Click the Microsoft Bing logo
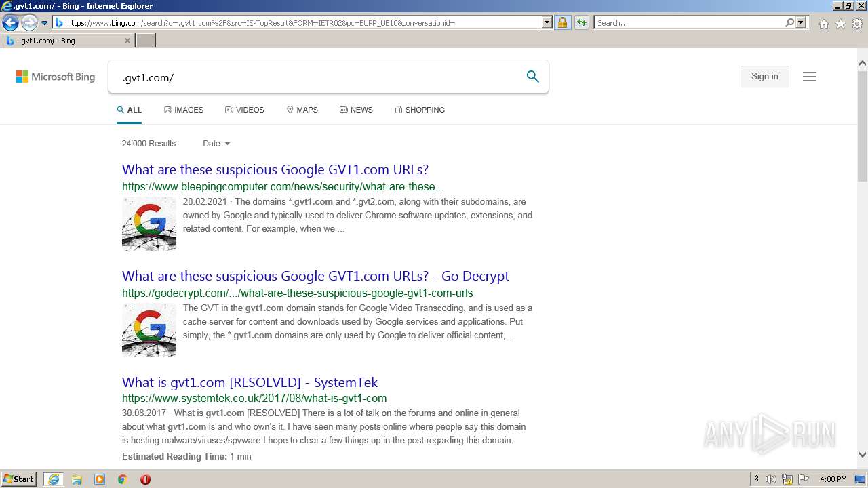The width and height of the screenshot is (868, 488). click(x=56, y=77)
